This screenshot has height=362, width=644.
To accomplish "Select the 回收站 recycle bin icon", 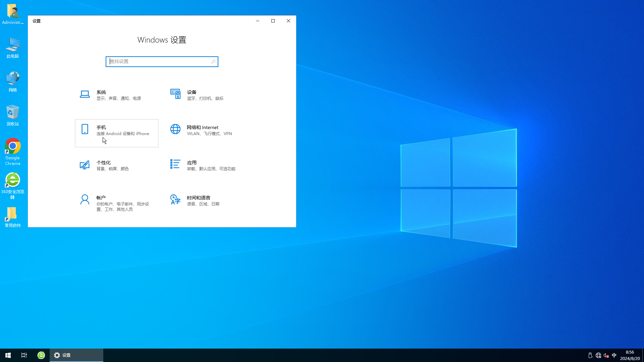I will pos(13,116).
